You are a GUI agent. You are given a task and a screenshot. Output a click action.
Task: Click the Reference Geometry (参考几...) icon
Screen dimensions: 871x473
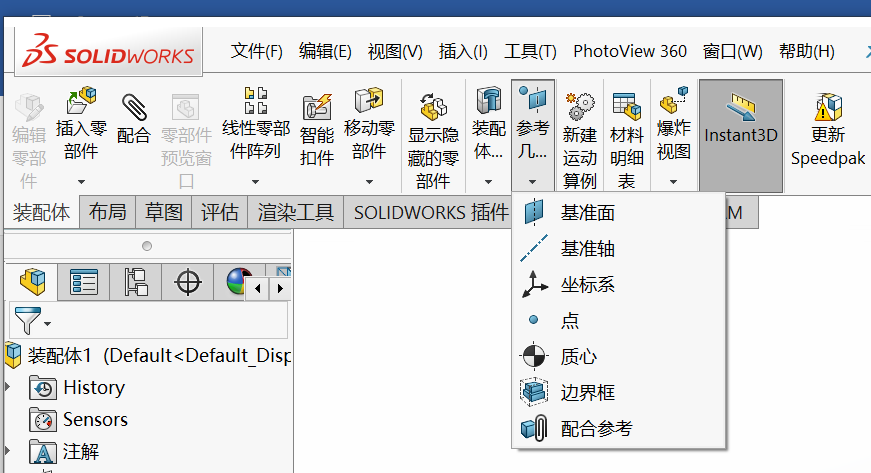(x=533, y=99)
